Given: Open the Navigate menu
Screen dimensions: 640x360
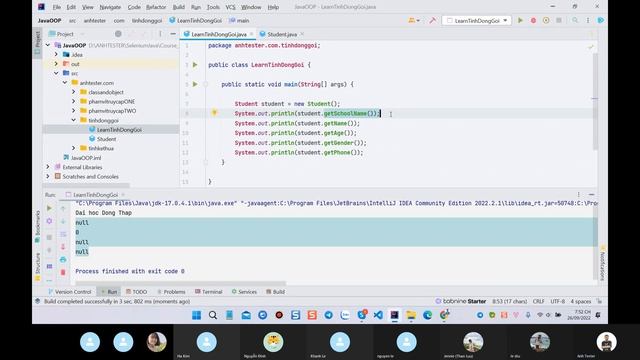Looking at the screenshot, I should click(x=110, y=7).
